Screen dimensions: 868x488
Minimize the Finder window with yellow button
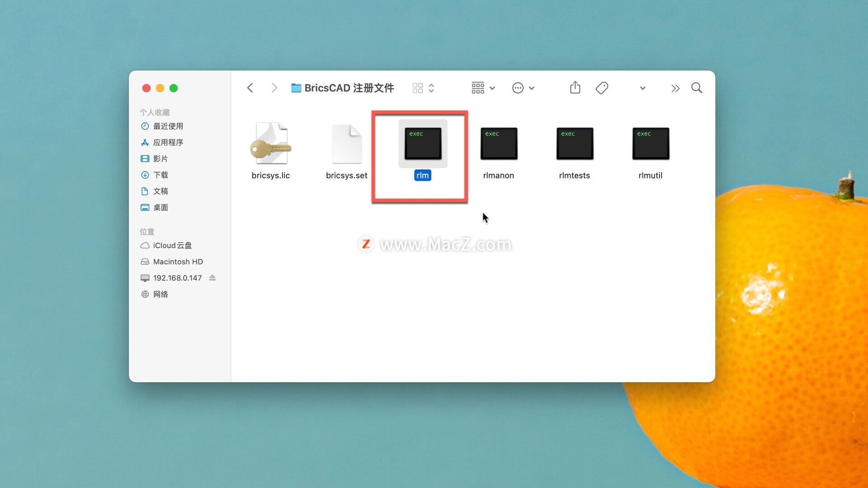(160, 88)
